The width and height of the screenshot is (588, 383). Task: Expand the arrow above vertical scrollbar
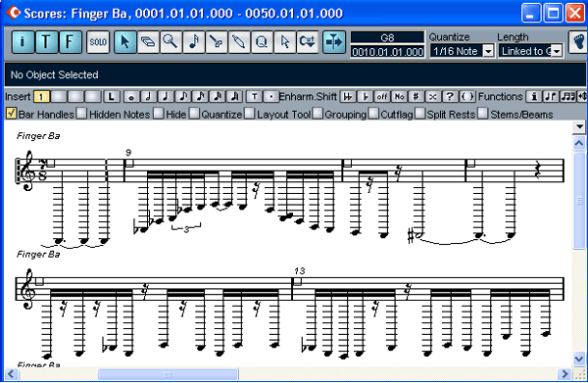pos(579,126)
